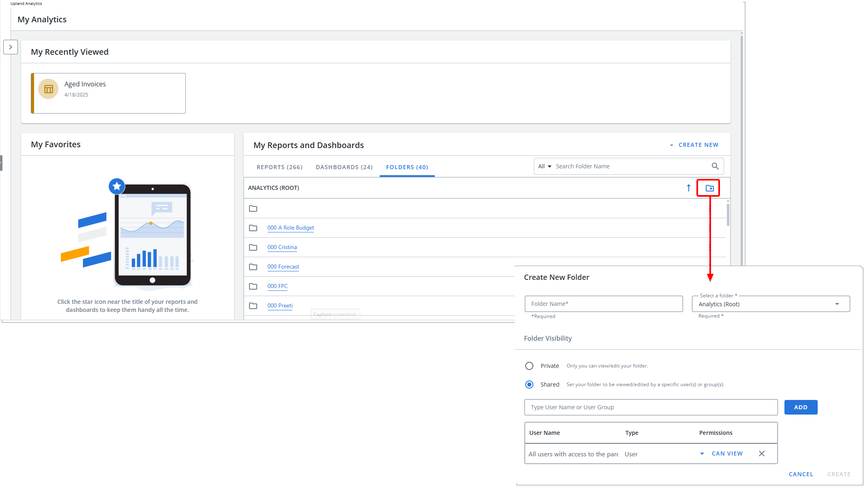Remove user row with X icon
Viewport: 868px width, 490px height.
pyautogui.click(x=761, y=453)
